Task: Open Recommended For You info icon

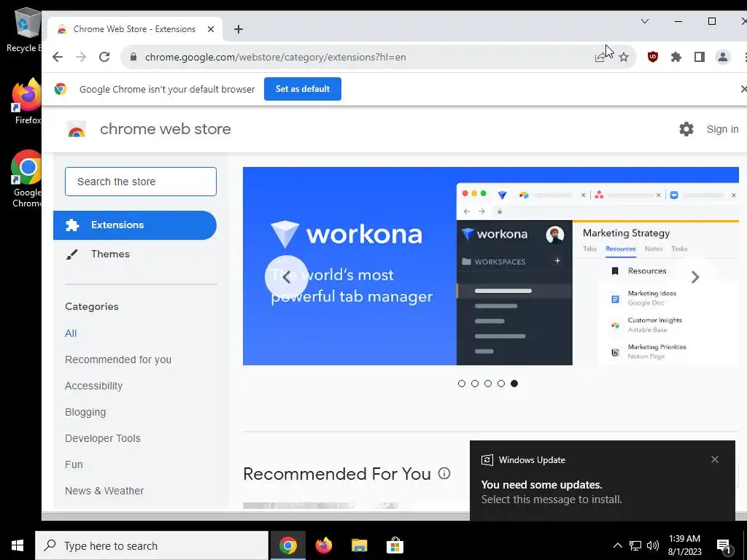Action: pos(444,473)
